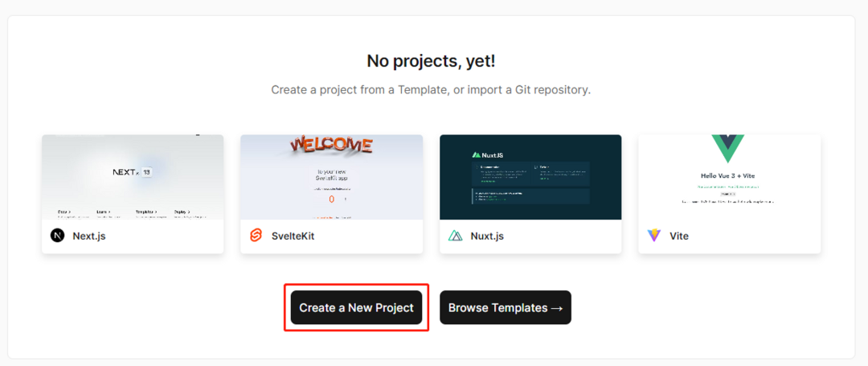
Task: Open the SvelteKit template preview thumbnail
Action: 332,177
